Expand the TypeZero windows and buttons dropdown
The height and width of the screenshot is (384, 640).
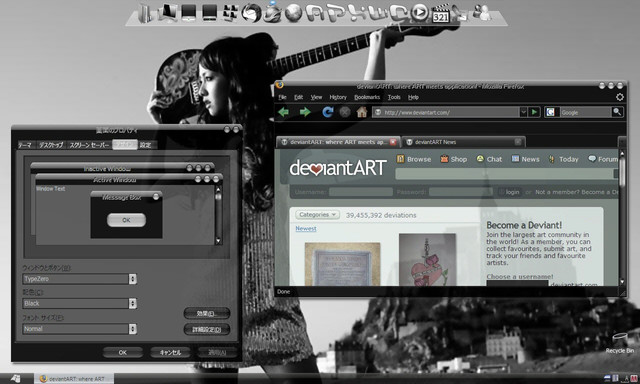click(132, 279)
